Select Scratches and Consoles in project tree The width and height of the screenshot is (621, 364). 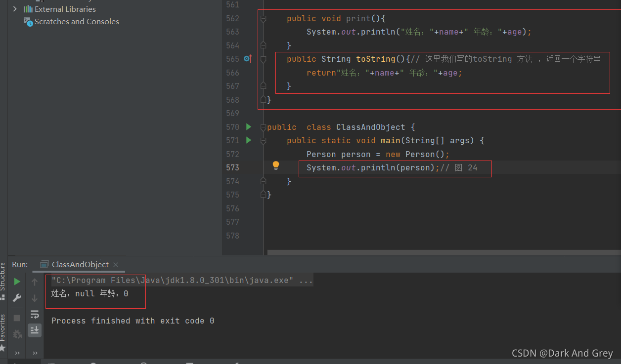(77, 22)
